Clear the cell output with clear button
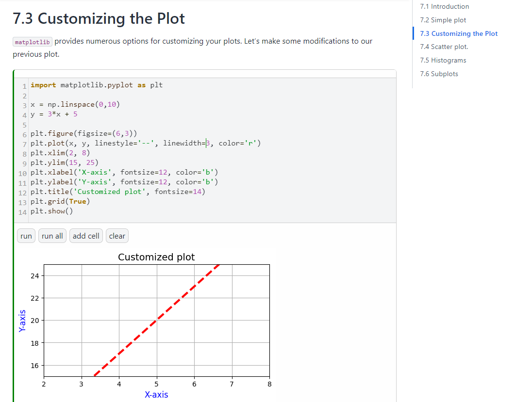 117,236
